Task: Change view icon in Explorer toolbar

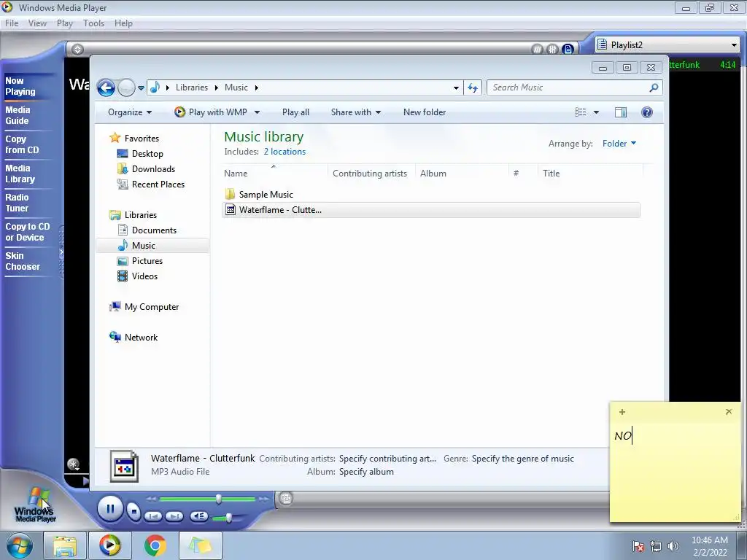Action: (x=580, y=112)
